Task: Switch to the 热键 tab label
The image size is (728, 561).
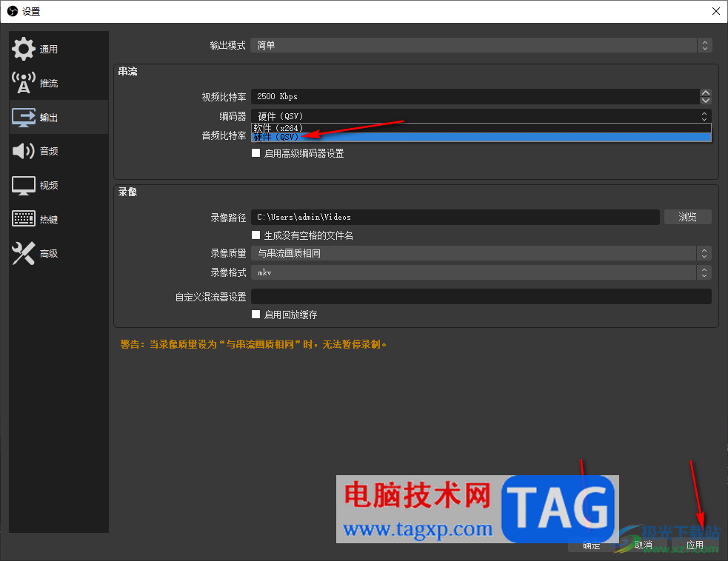Action: (49, 220)
